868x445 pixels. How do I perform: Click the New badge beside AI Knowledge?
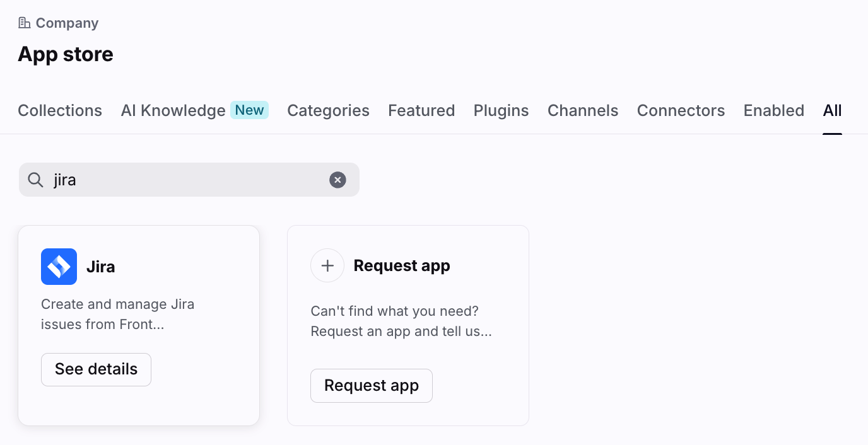pos(249,110)
